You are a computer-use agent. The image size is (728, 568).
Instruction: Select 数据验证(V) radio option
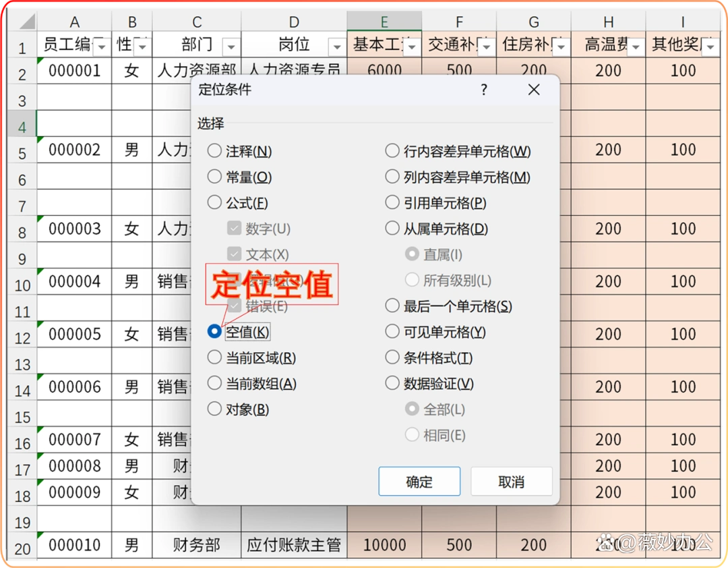392,382
